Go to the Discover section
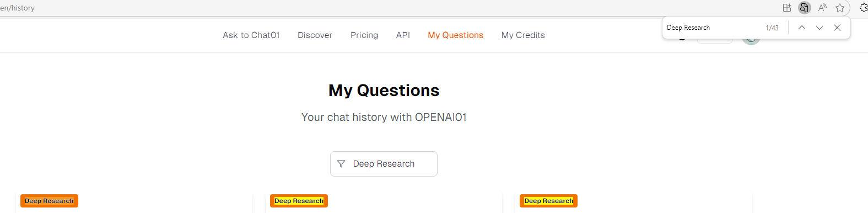The width and height of the screenshot is (868, 213). click(x=315, y=35)
